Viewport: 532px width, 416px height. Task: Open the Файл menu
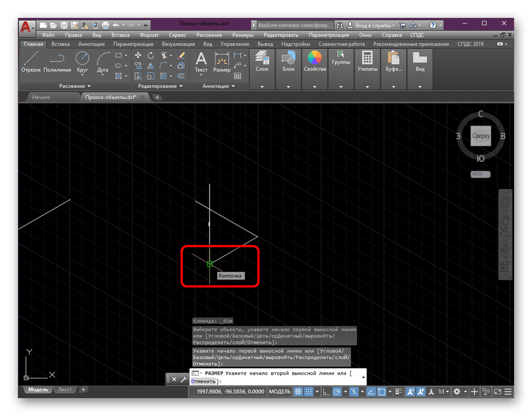[48, 35]
